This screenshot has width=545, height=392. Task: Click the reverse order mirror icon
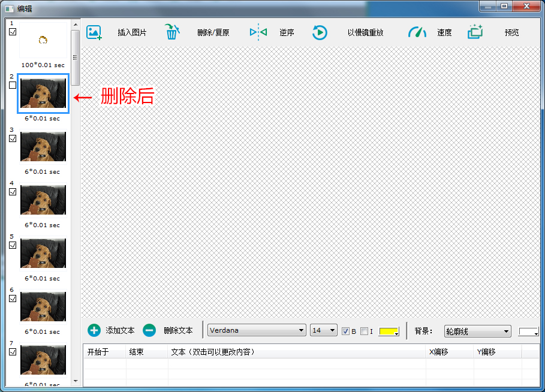258,32
